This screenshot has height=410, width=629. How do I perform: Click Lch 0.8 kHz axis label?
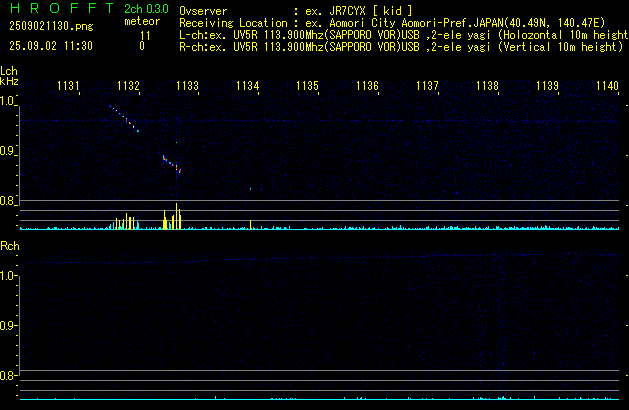pyautogui.click(x=7, y=201)
